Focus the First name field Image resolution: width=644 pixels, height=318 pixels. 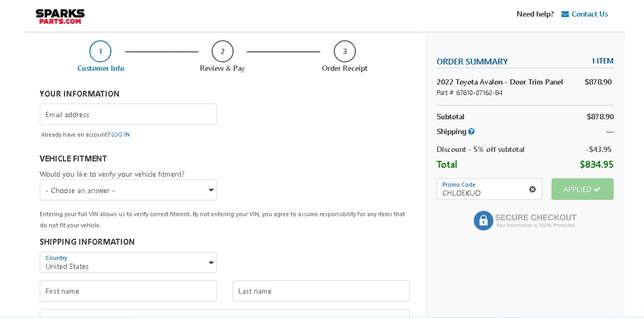click(128, 291)
